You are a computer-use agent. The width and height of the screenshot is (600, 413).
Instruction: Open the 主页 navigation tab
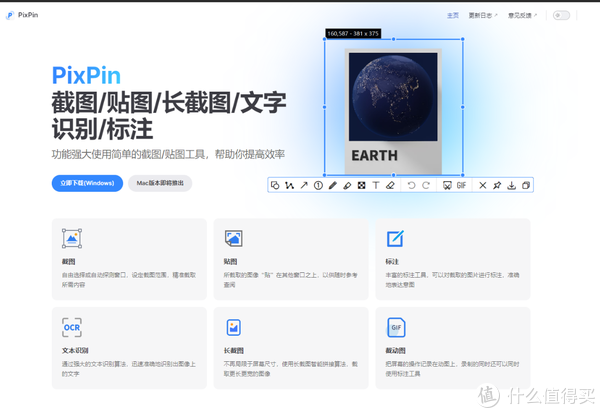point(452,15)
